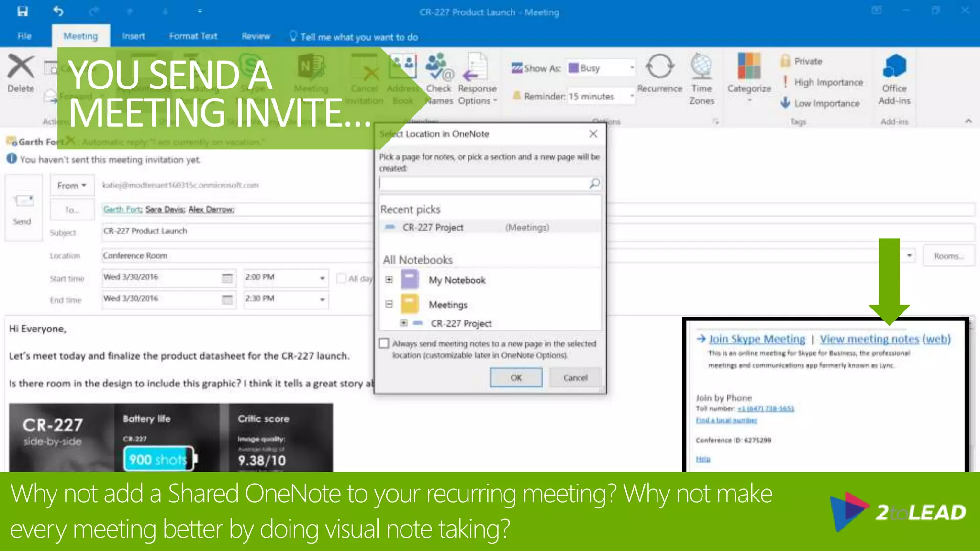Dismiss Garth Fort automatic reply tip
Image resolution: width=980 pixels, height=551 pixels.
71,141
